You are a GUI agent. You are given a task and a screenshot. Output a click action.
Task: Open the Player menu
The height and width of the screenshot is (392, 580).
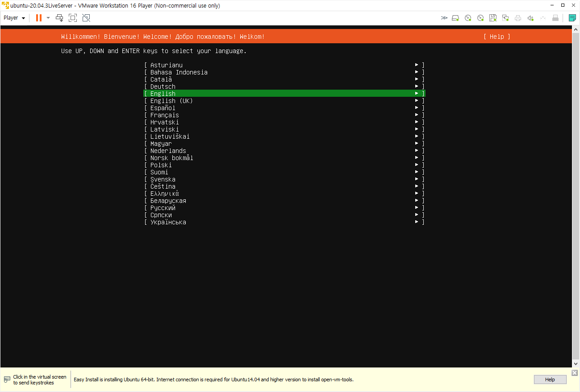click(14, 18)
